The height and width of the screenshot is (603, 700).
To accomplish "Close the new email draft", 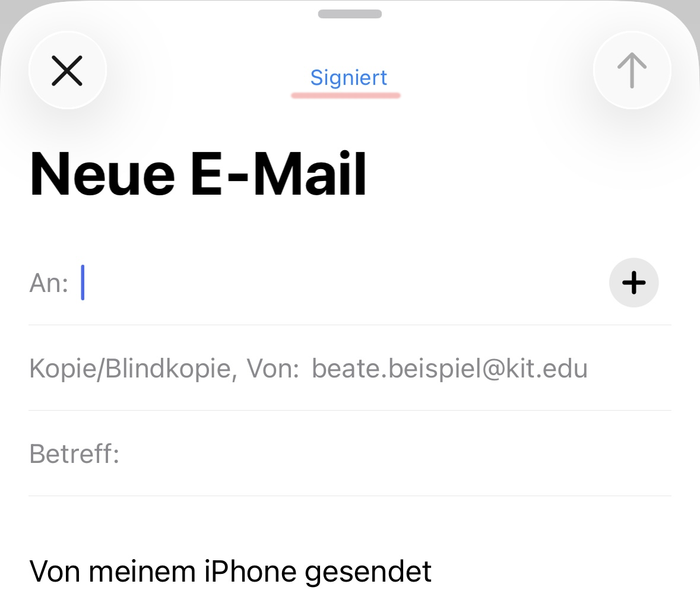I will click(67, 71).
